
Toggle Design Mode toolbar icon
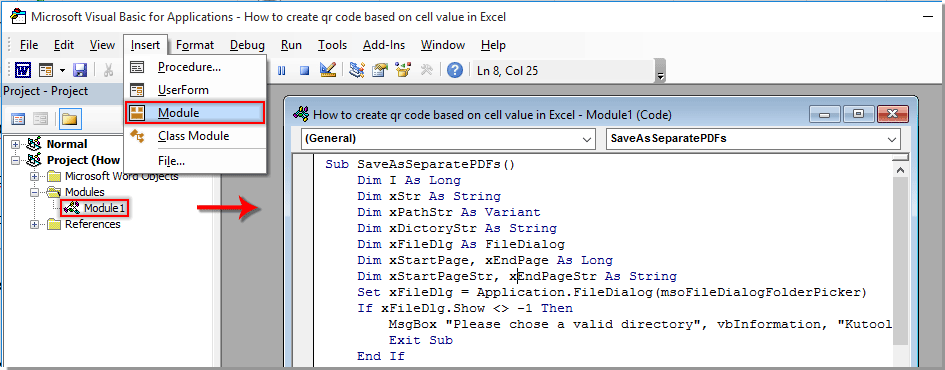328,71
